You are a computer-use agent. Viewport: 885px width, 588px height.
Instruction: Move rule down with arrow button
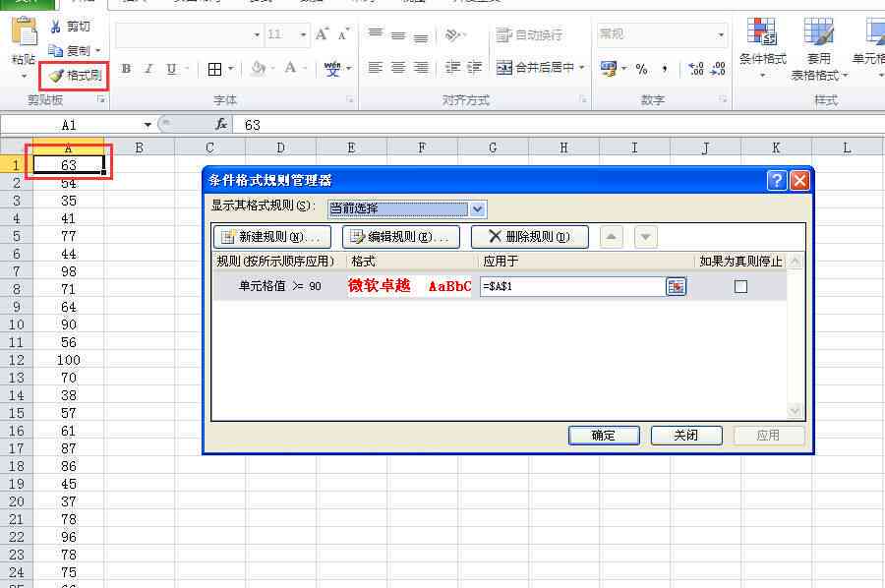[646, 237]
